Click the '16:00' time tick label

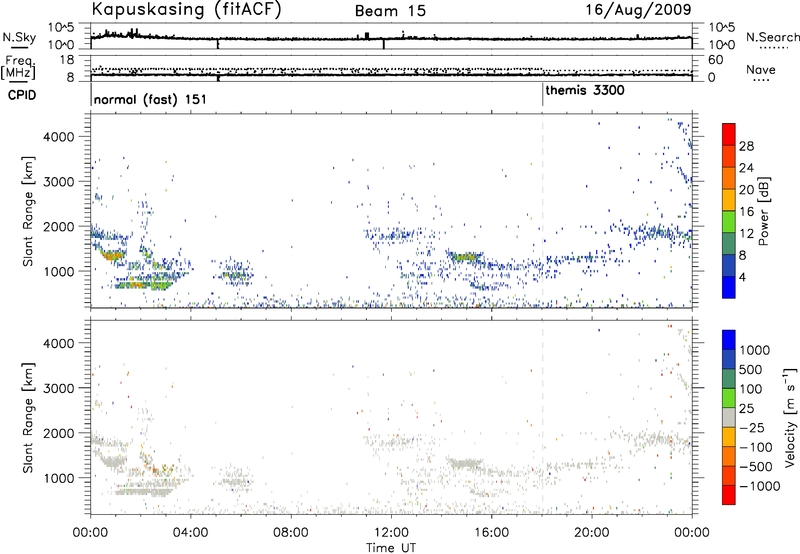[x=491, y=533]
